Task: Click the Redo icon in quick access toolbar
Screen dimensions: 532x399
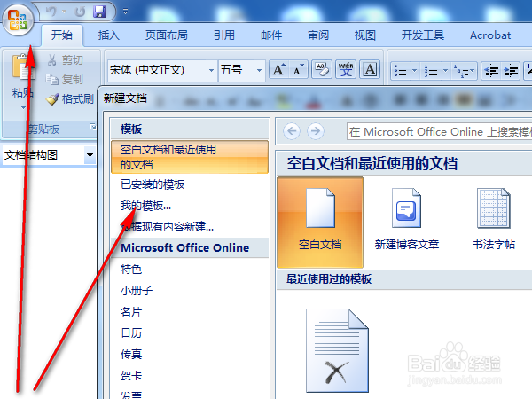Action: 80,12
